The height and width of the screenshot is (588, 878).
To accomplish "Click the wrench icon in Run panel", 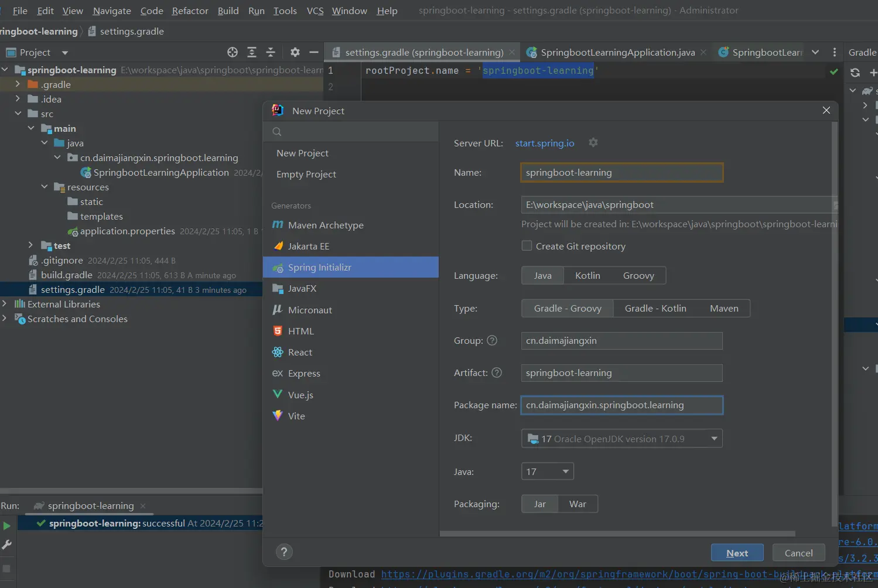I will pyautogui.click(x=7, y=545).
